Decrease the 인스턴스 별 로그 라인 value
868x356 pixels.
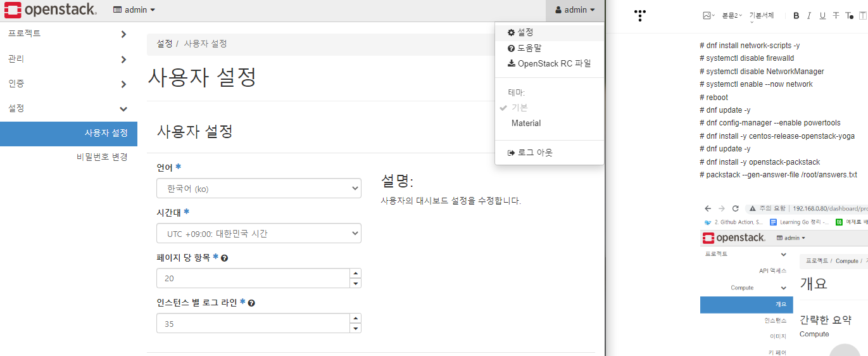(x=356, y=328)
